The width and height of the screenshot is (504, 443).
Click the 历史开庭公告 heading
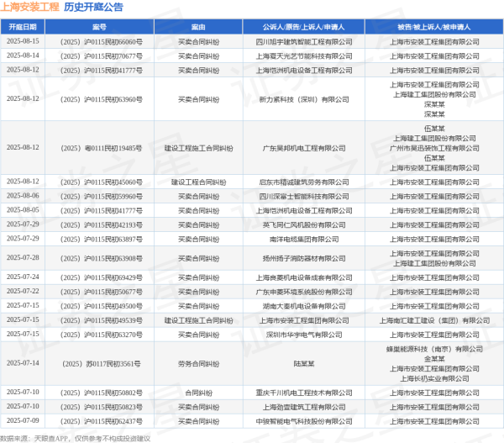(x=93, y=7)
